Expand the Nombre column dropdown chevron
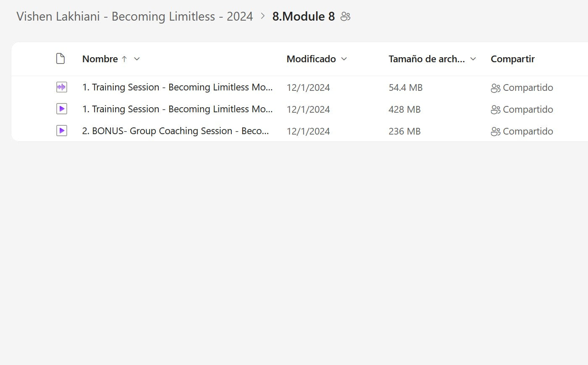 136,59
